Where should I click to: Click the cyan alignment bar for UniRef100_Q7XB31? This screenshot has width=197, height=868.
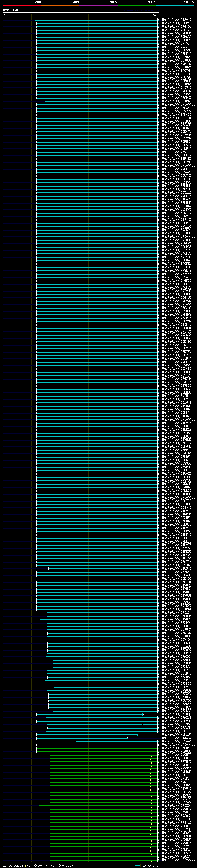[x=106, y=663]
